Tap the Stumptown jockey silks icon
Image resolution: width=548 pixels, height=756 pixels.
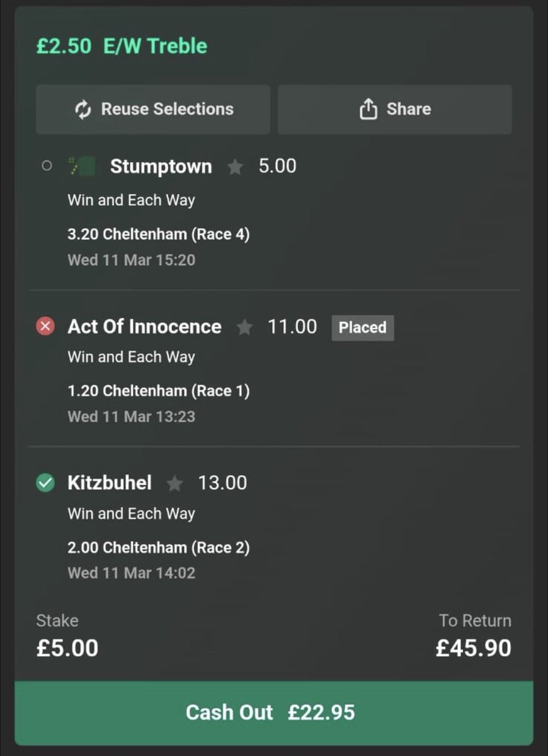82,167
